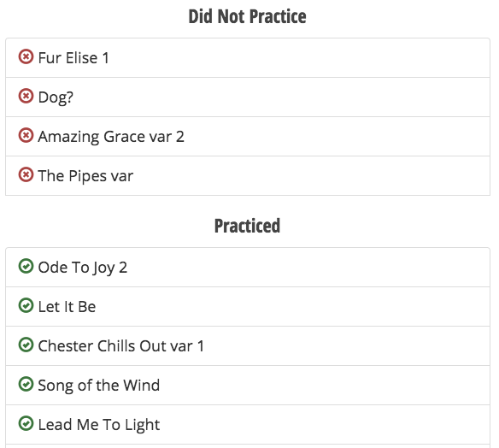The width and height of the screenshot is (499, 448).
Task: Click the green check icon for Chester Chills Out var 1
Action: pos(26,345)
